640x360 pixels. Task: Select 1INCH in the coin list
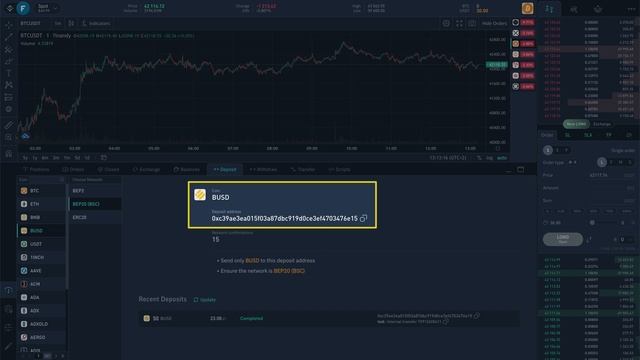tap(41, 257)
